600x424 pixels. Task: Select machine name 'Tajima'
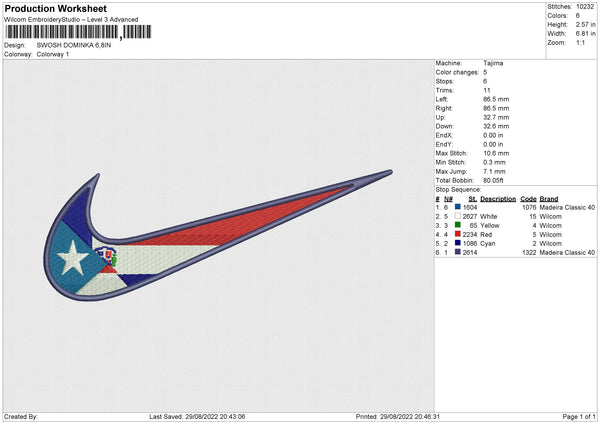tap(493, 63)
